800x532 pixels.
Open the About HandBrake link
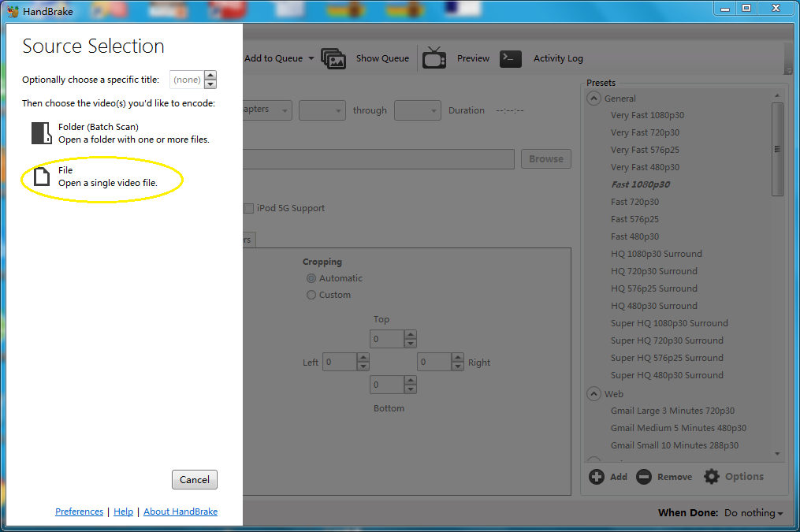click(180, 512)
